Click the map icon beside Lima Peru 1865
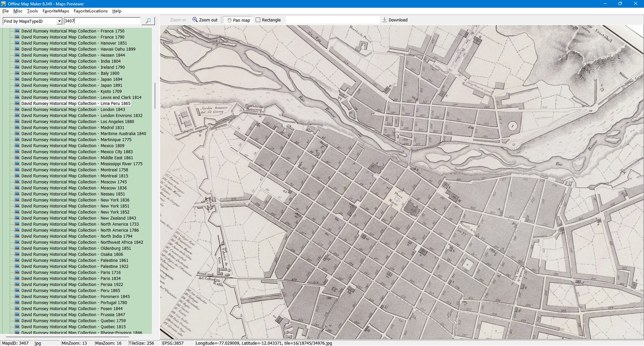The height and width of the screenshot is (346, 644). click(17, 103)
